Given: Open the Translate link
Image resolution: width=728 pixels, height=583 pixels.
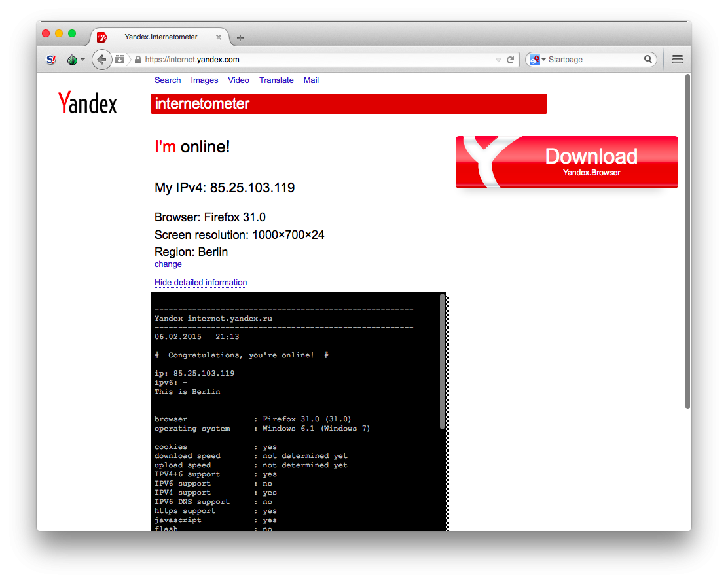Looking at the screenshot, I should tap(276, 80).
